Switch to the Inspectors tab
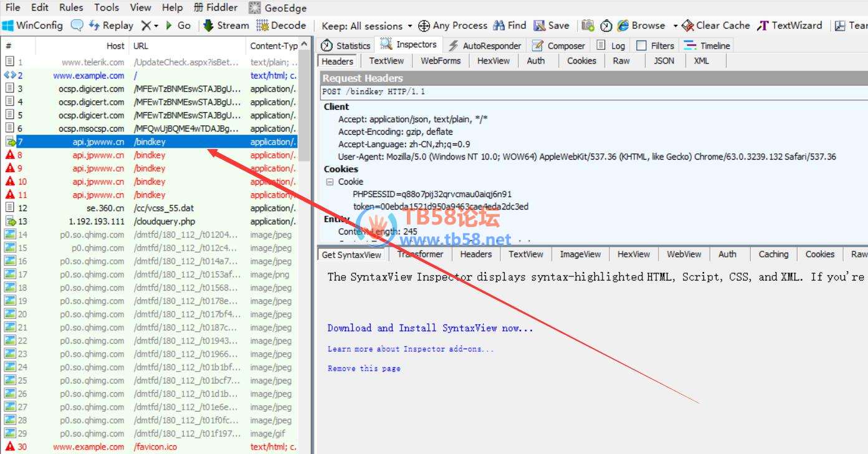The image size is (868, 454). pos(409,45)
